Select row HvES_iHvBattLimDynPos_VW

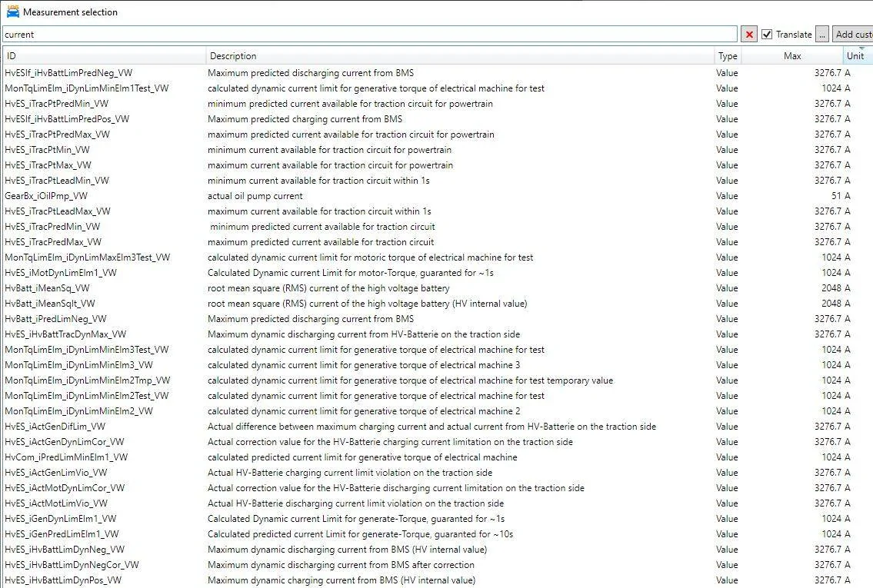pyautogui.click(x=437, y=581)
